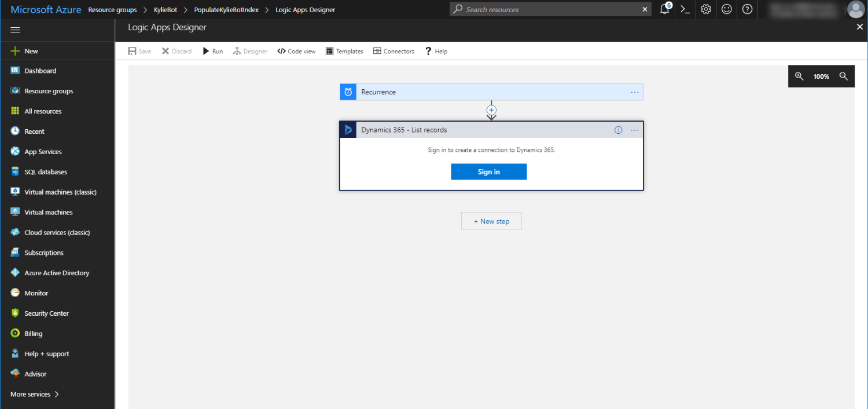Focus the Search resources field
The height and width of the screenshot is (409, 868).
(x=550, y=9)
